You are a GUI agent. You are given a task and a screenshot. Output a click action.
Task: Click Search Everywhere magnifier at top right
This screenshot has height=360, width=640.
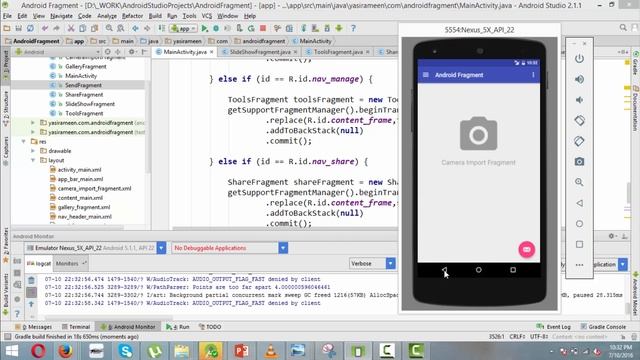[x=623, y=28]
